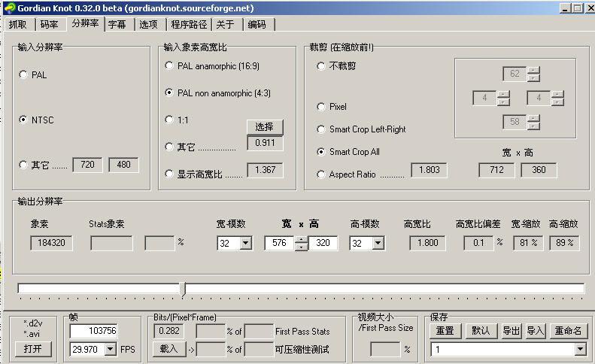
Task: Click the Bits/(Pixel*Frame) value 0.282
Action: (168, 331)
